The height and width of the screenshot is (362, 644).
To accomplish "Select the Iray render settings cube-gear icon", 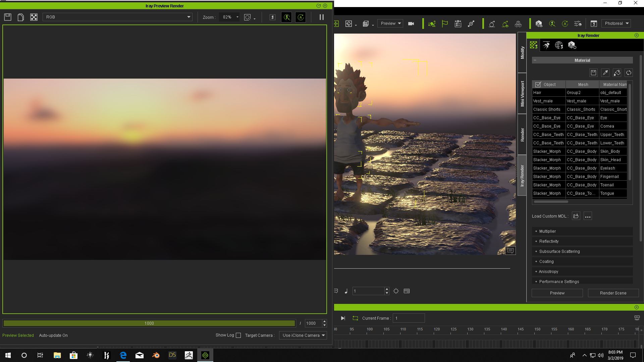I will click(x=572, y=45).
